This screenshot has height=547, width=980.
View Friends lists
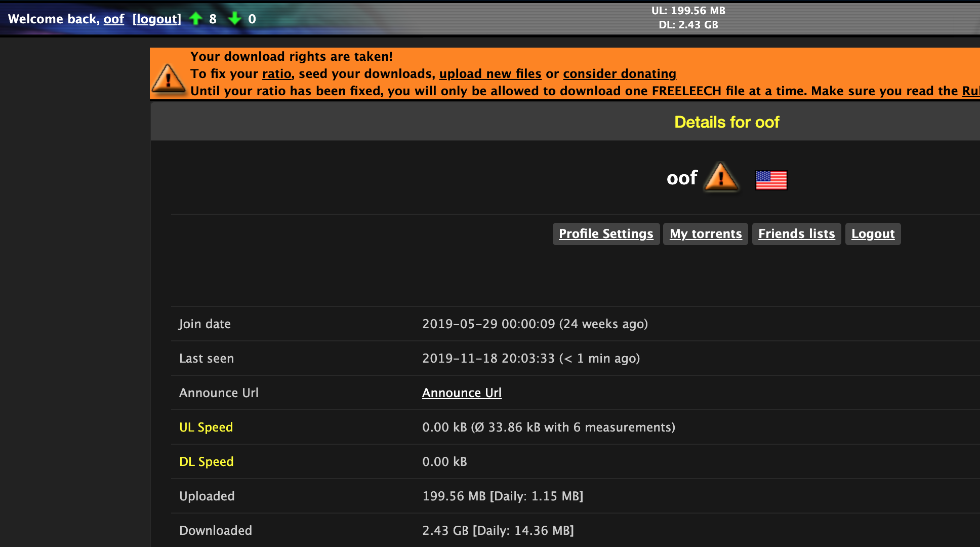[796, 233]
